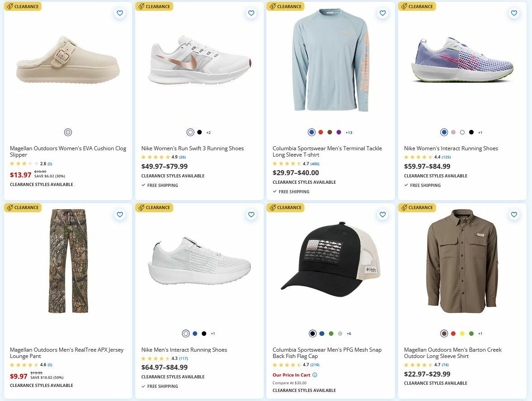This screenshot has height=401, width=532.
Task: Select the red color option for the Terminal Tackle shirt
Action: pyautogui.click(x=320, y=132)
